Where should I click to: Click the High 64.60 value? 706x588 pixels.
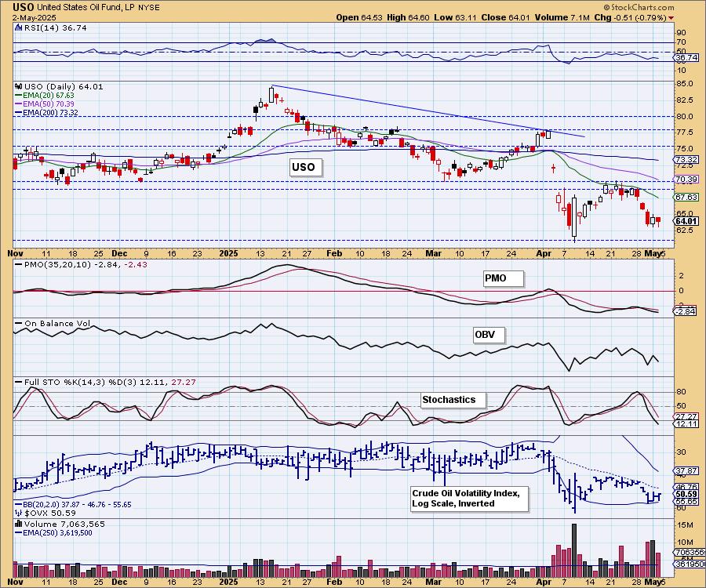(408, 17)
